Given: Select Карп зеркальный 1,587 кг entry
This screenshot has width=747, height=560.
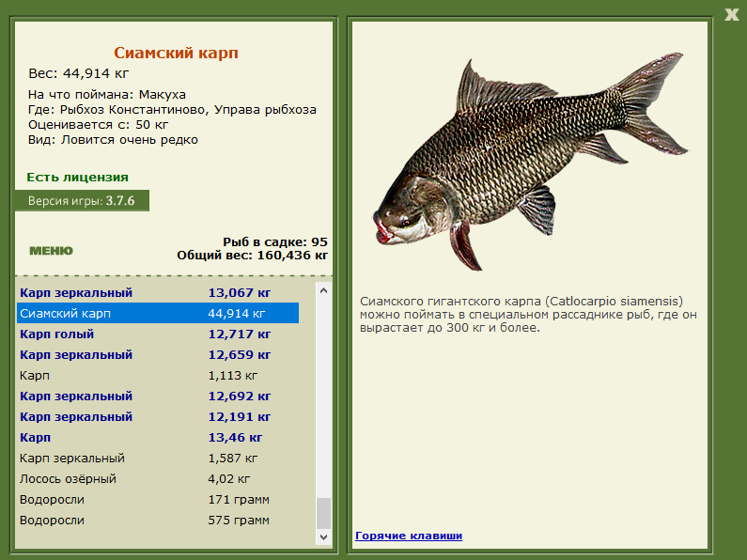Looking at the screenshot, I should [x=158, y=459].
